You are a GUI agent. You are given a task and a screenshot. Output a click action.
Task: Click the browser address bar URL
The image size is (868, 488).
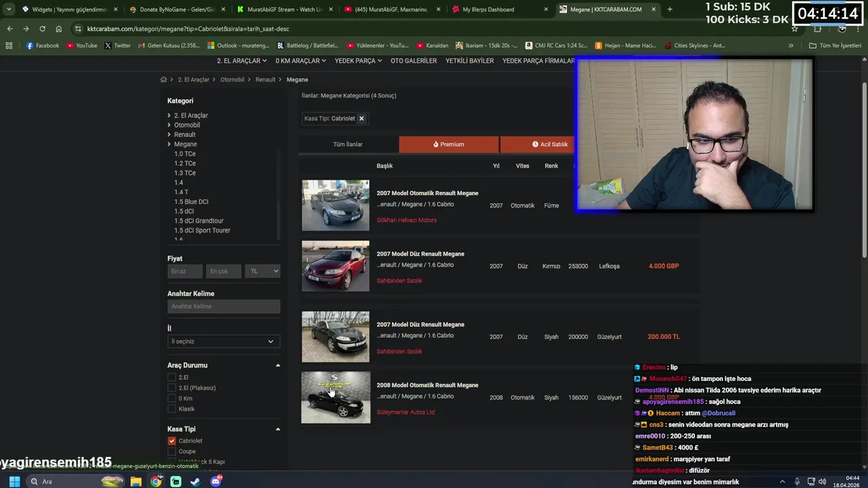(189, 28)
